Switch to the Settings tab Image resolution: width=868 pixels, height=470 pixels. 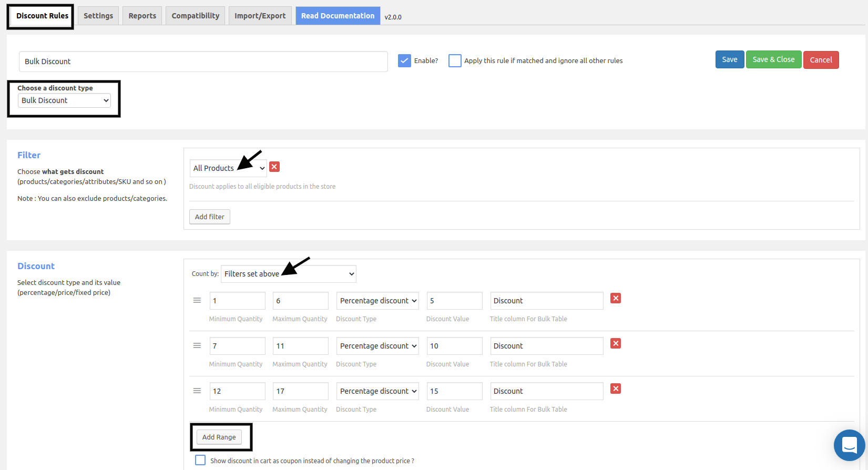tap(98, 16)
